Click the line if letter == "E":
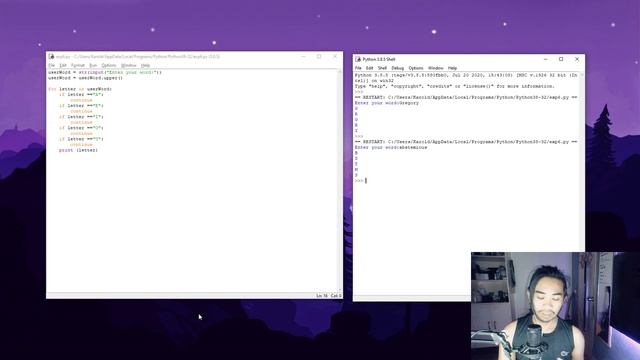 pyautogui.click(x=82, y=106)
